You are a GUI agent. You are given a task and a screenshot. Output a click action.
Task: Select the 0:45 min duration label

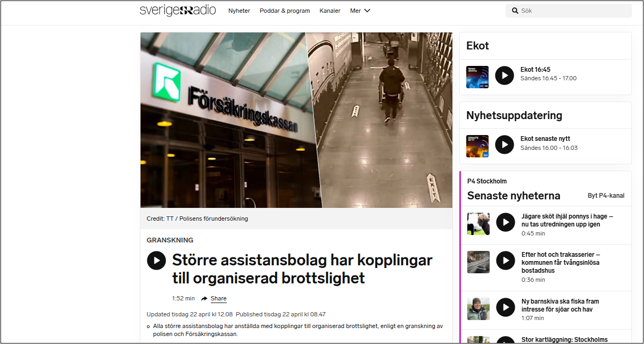click(x=533, y=233)
